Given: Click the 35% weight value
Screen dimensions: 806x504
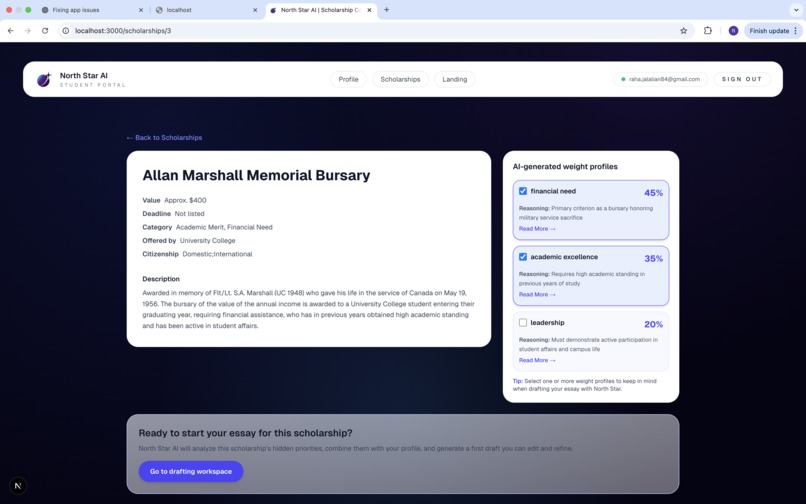Looking at the screenshot, I should tap(653, 259).
